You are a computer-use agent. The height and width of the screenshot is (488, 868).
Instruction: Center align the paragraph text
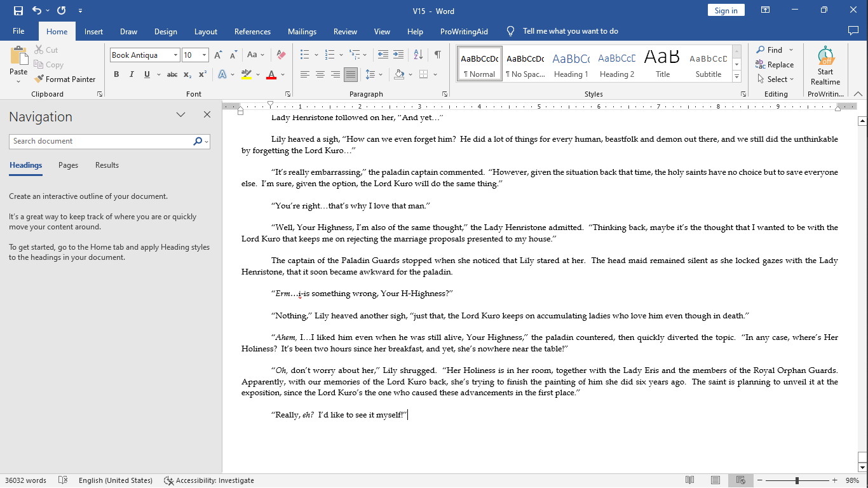[x=320, y=75]
